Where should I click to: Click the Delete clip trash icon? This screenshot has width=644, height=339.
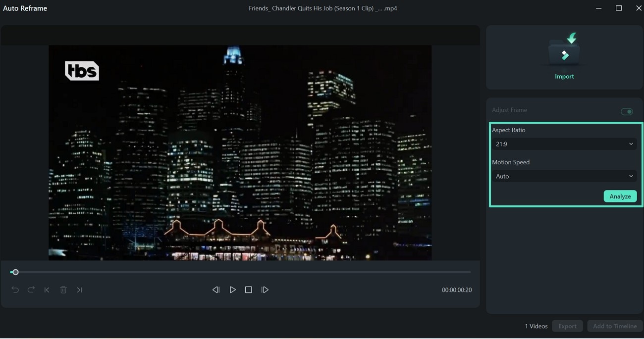click(x=63, y=290)
